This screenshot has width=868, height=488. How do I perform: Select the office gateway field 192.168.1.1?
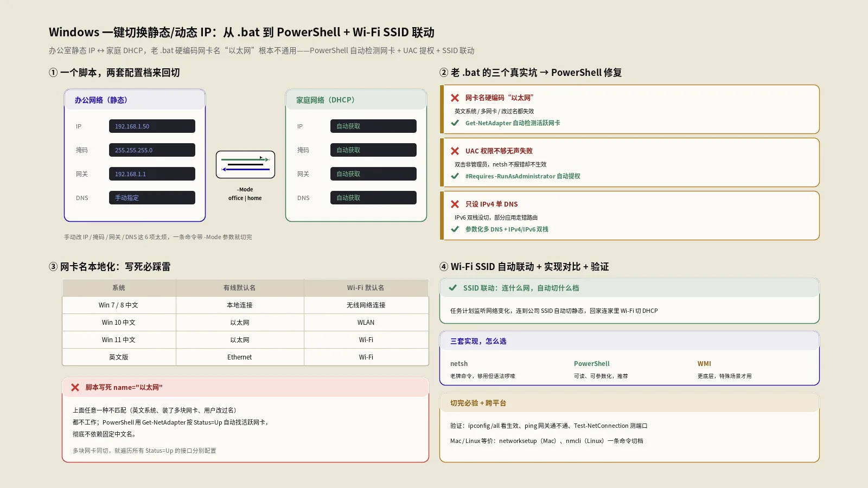point(152,174)
